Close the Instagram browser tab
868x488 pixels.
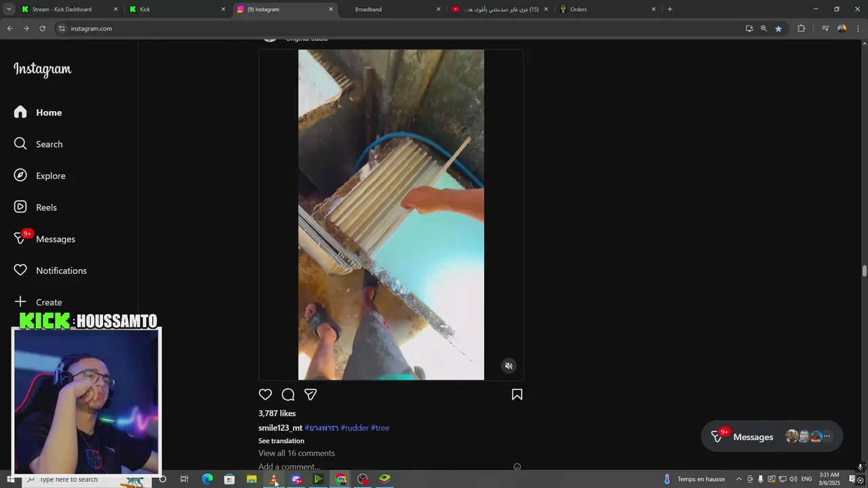pyautogui.click(x=331, y=9)
